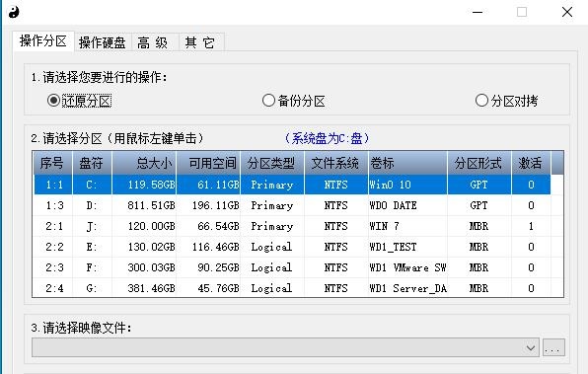Select the 备份分区 radio button
This screenshot has width=588, height=374.
(x=293, y=101)
